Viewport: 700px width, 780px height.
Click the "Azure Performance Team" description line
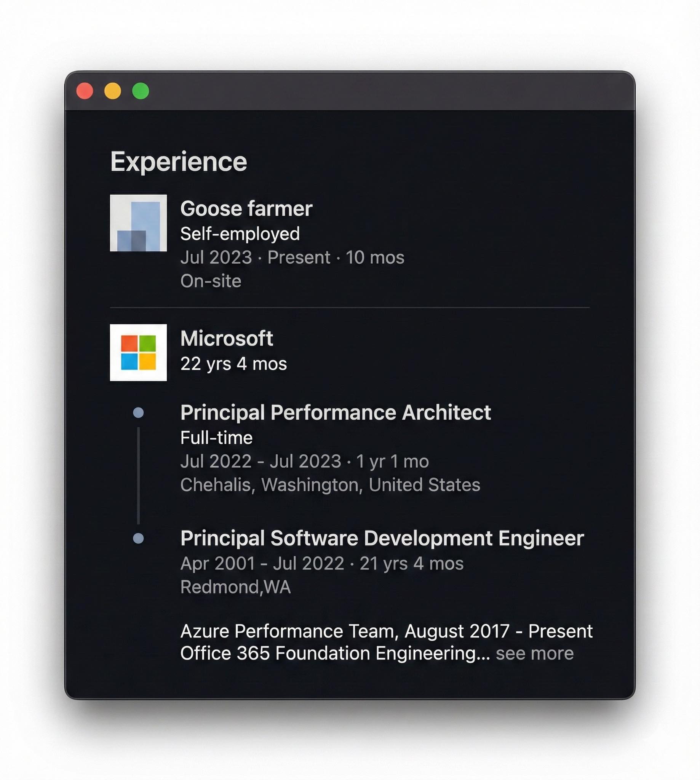(x=387, y=631)
